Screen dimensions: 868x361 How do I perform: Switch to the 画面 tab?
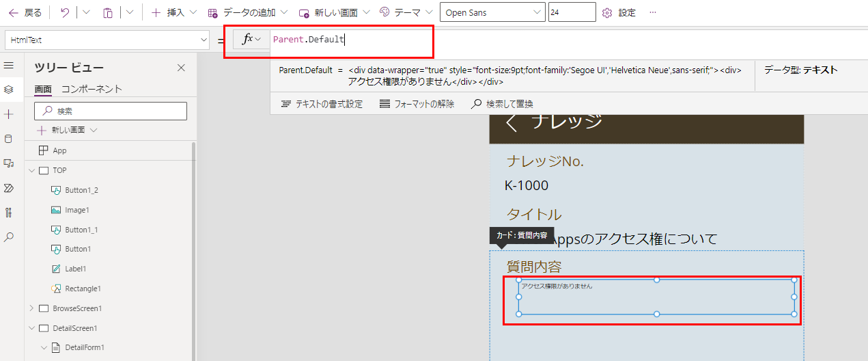coord(43,90)
